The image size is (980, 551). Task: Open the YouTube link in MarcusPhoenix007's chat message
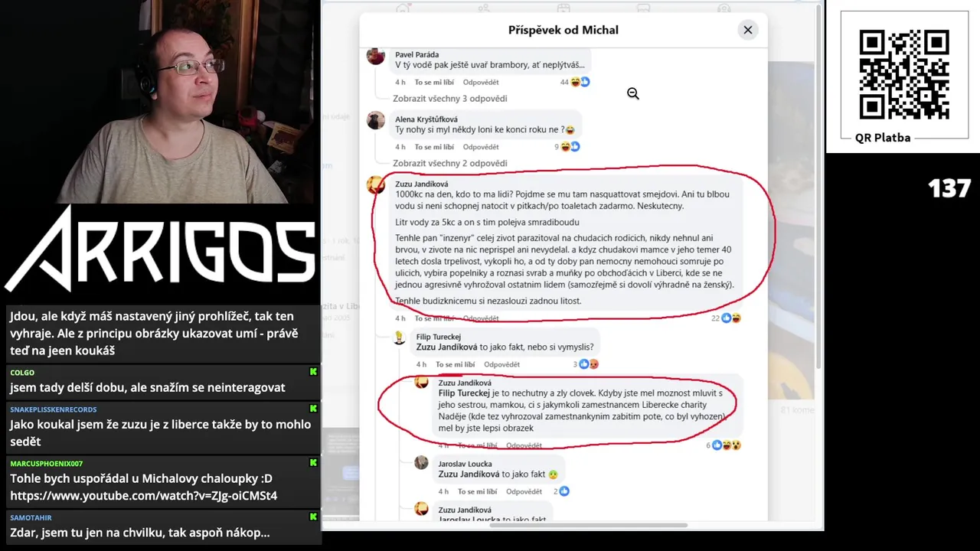(x=144, y=496)
